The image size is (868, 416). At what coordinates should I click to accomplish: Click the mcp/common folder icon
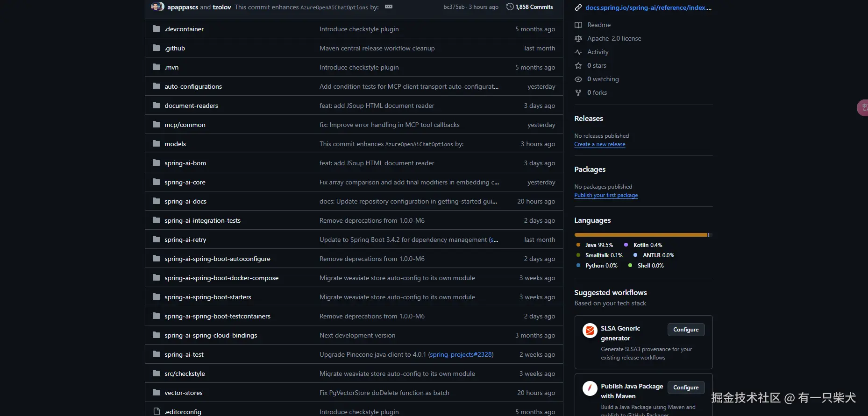[157, 125]
